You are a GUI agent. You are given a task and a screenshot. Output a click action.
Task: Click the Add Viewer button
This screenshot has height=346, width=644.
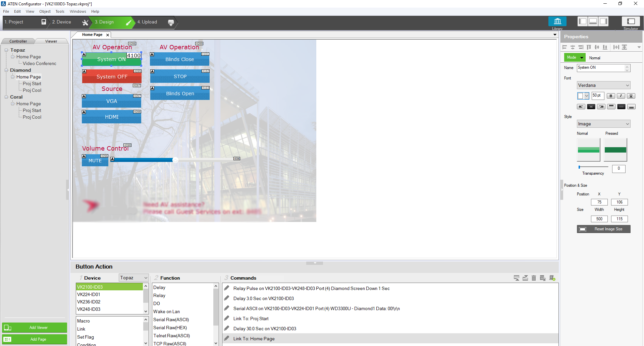(35, 328)
